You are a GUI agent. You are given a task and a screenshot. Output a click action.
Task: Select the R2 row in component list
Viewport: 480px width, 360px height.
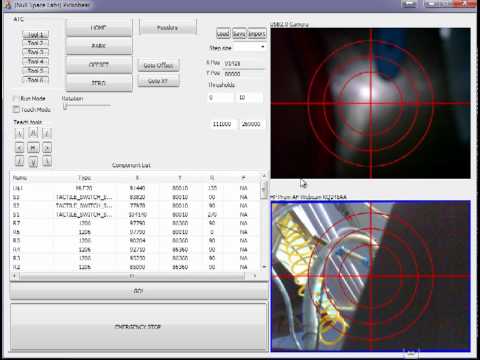coord(135,267)
